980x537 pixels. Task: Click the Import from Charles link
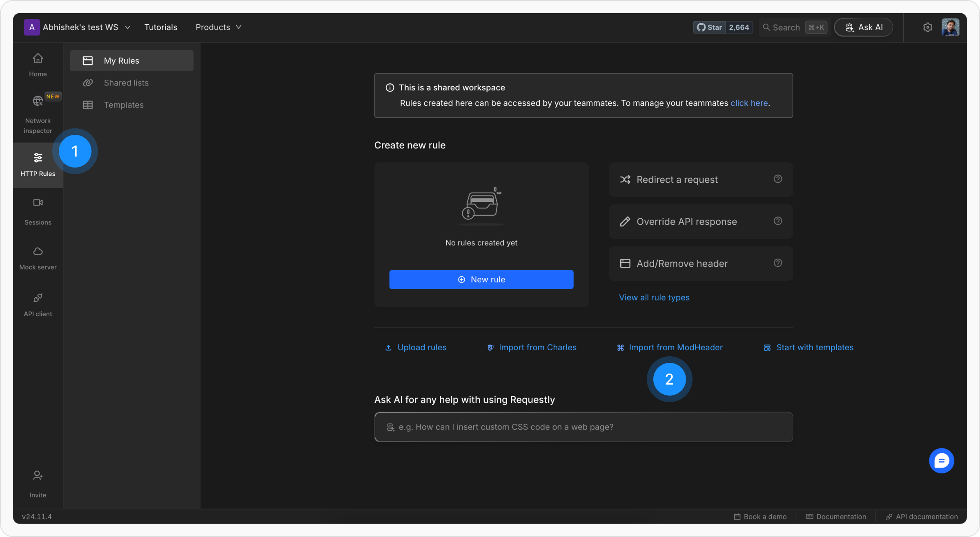(x=537, y=347)
